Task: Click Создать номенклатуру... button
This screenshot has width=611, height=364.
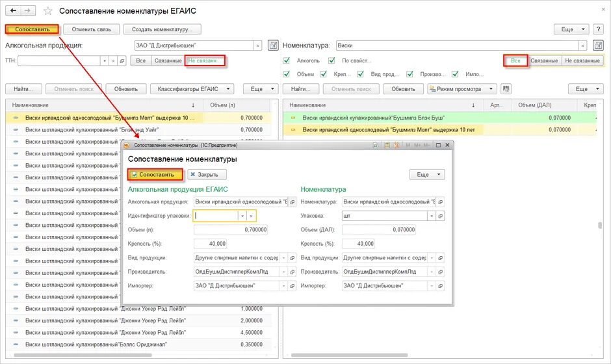Action: (x=162, y=29)
